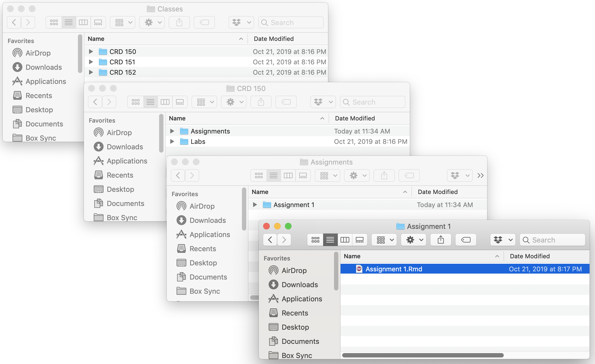The image size is (595, 364).
Task: Expand the Assignments folder in CRD 150 window
Action: pyautogui.click(x=172, y=131)
